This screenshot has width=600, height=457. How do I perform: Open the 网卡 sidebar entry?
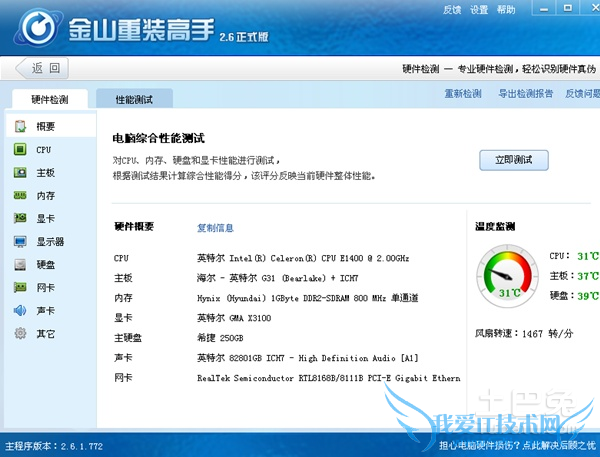tap(51, 287)
